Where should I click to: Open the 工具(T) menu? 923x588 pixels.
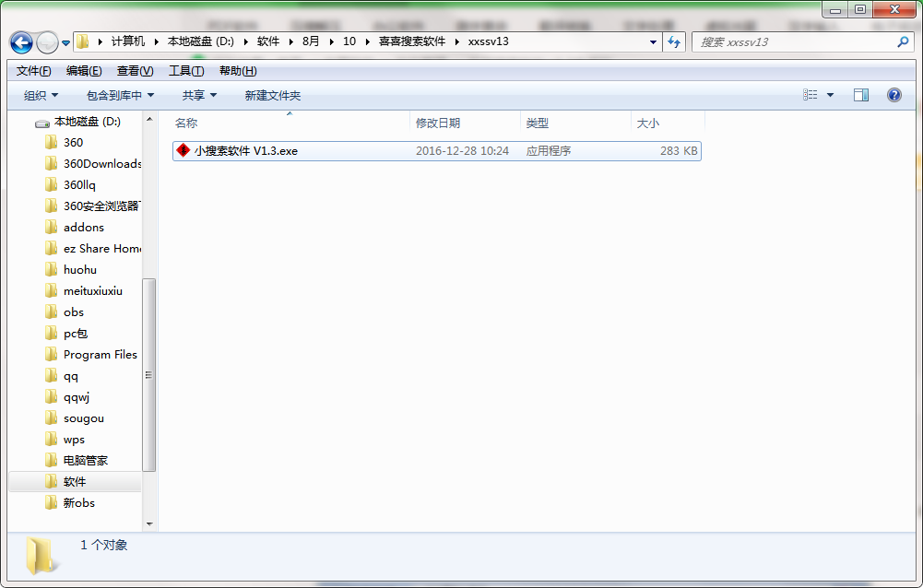tap(186, 71)
